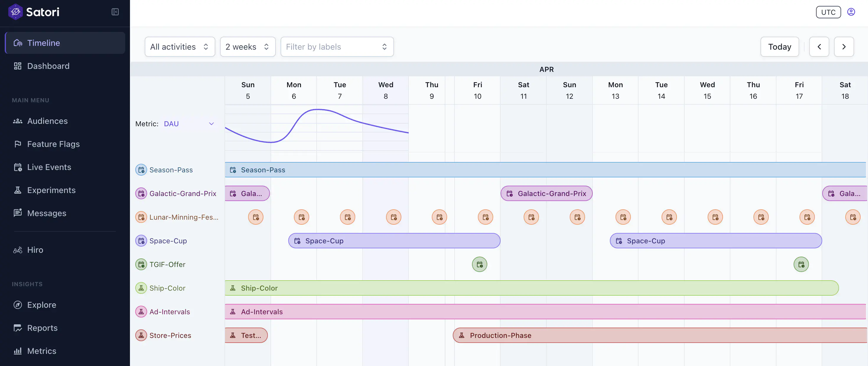Change the 2 weeks range dropdown
This screenshot has height=366, width=868.
pos(248,46)
